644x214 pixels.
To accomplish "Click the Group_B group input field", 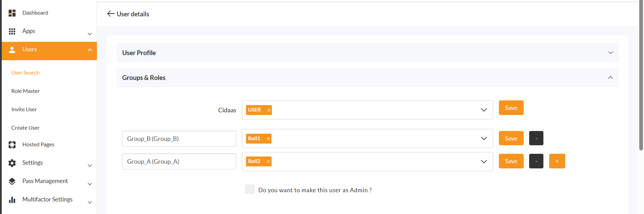I will (179, 138).
